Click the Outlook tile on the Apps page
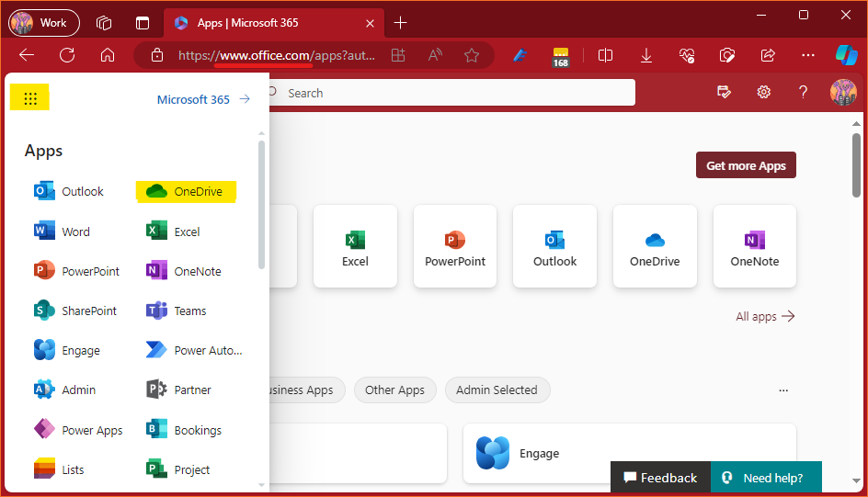 coord(554,246)
